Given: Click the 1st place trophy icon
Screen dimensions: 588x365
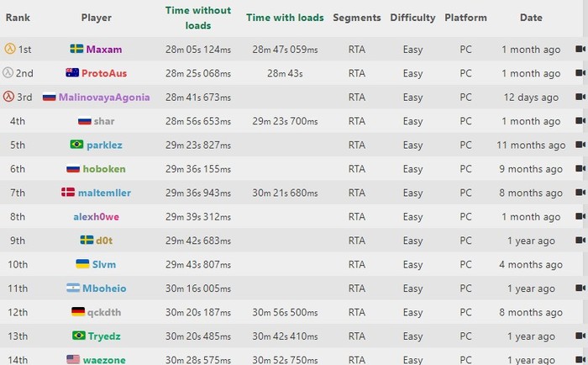Looking at the screenshot, I should (10, 50).
